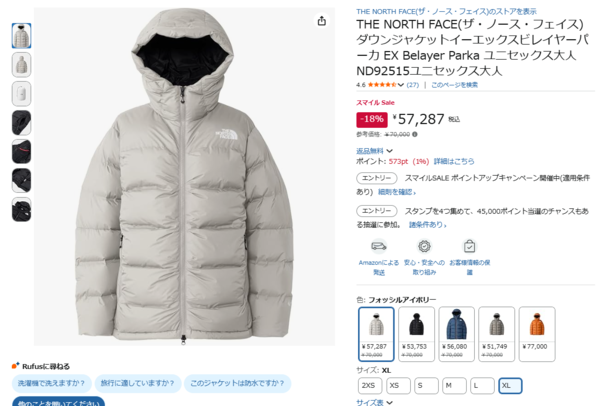The height and width of the screenshot is (406, 600).
Task: Click the customer information protection icon
Action: point(470,246)
